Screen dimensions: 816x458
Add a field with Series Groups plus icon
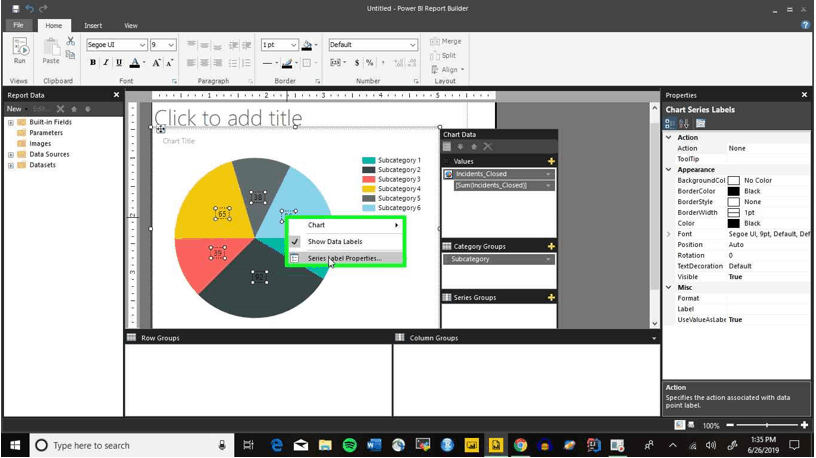pyautogui.click(x=551, y=298)
